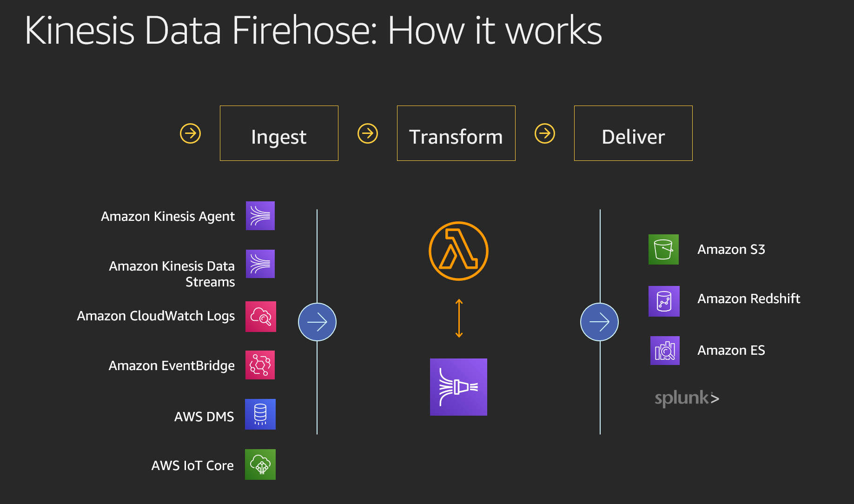The width and height of the screenshot is (854, 504).
Task: Click the Amazon Kinesis Agent label
Action: 168,217
